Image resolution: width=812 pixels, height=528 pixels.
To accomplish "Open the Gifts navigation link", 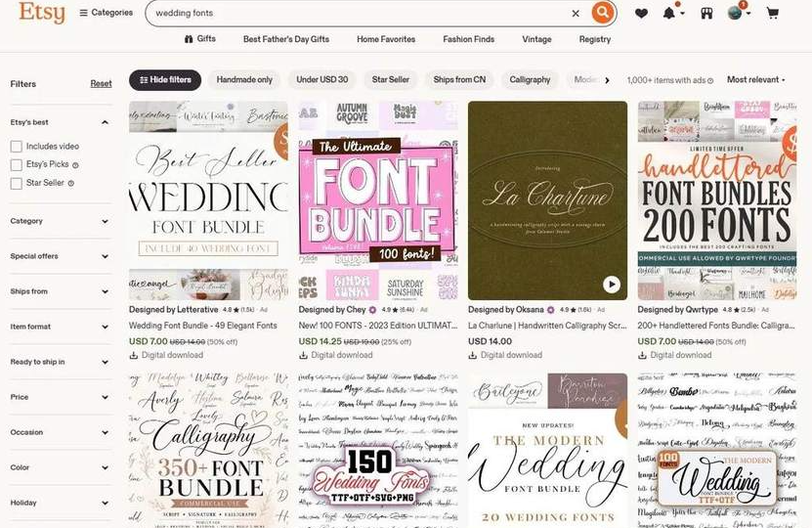I will (200, 39).
